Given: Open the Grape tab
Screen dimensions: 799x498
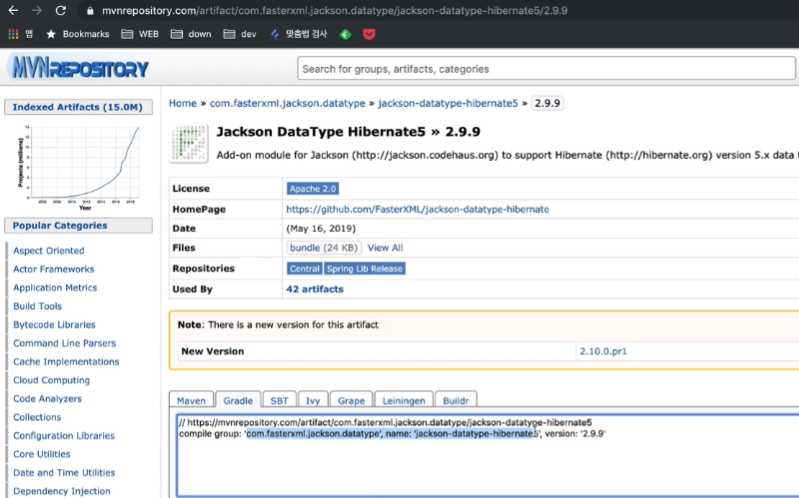Looking at the screenshot, I should point(351,401).
